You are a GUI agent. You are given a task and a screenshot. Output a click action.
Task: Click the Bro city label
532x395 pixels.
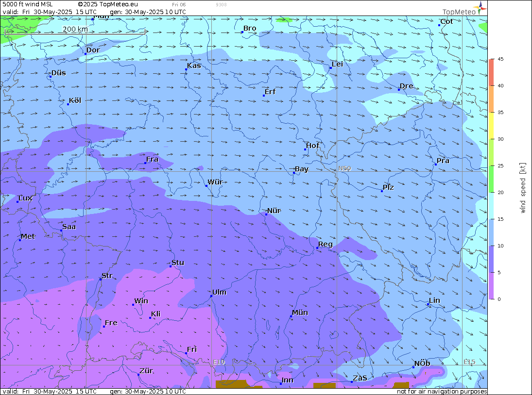point(250,29)
